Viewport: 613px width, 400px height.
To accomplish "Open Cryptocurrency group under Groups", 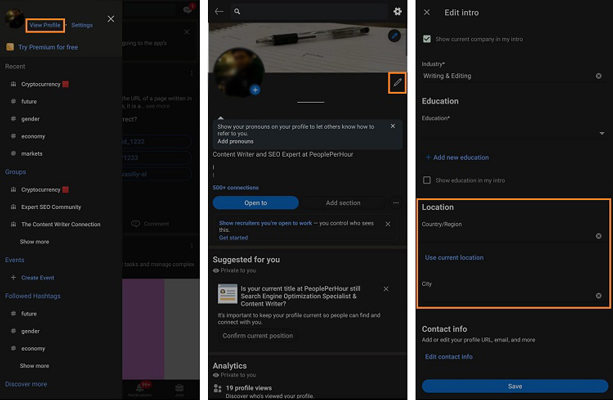I will (x=41, y=190).
